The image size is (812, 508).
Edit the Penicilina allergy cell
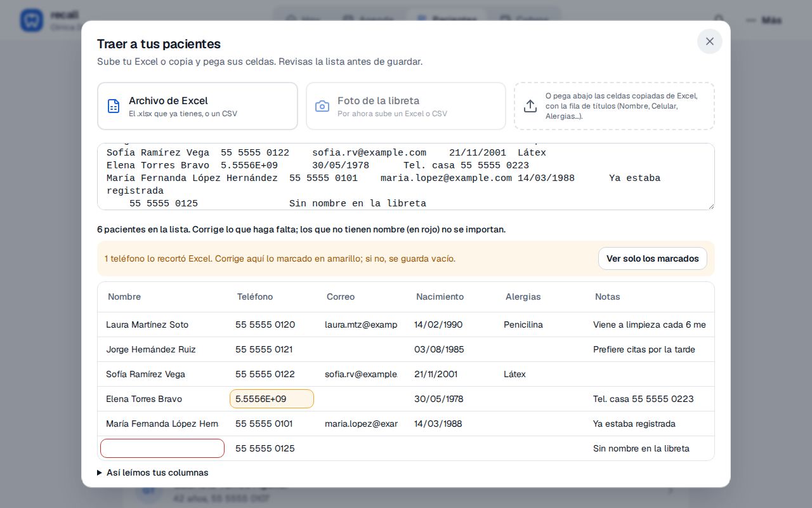click(x=540, y=324)
